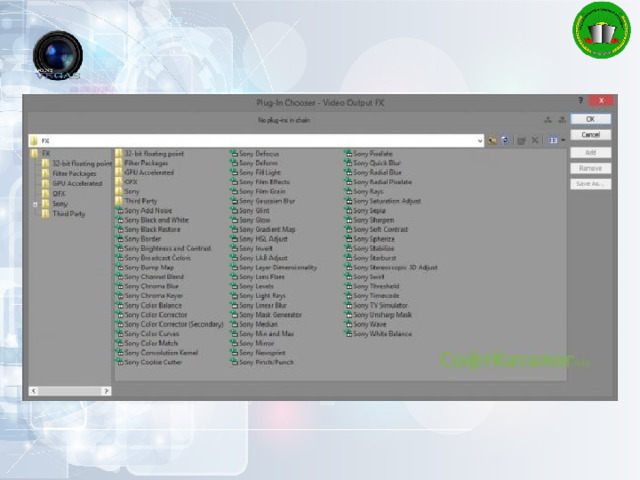640x480 pixels.
Task: Select the Sony Glow plug-in icon
Action: (x=234, y=220)
